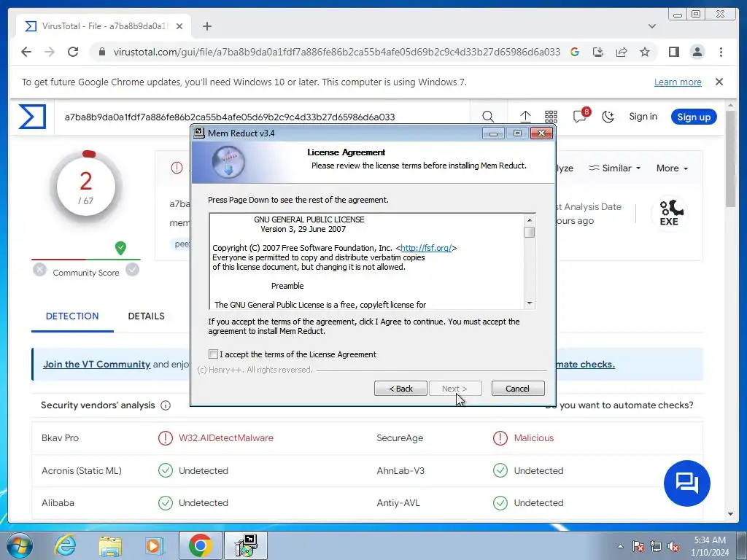
Task: Click the license scrollbar thumb
Action: (x=530, y=232)
